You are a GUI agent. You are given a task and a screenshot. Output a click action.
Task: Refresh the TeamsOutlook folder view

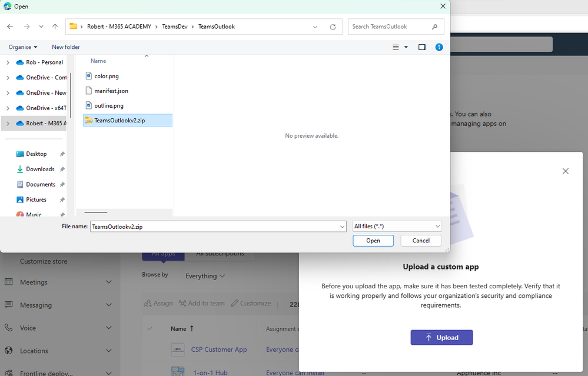[333, 27]
